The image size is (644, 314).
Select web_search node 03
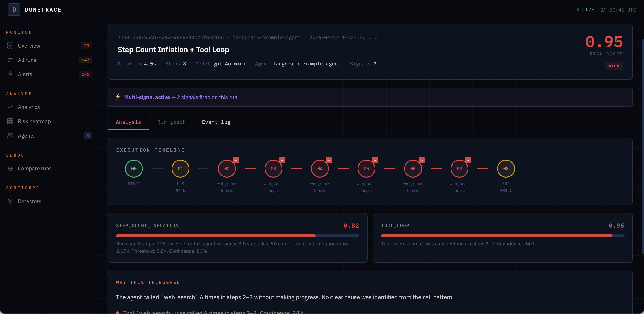tap(273, 169)
